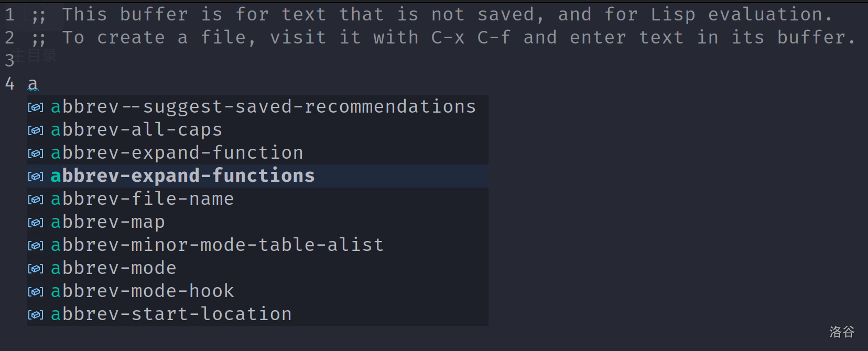Click the icon next to abbrev-all-caps
Screen dimensions: 868x351
tap(36, 130)
